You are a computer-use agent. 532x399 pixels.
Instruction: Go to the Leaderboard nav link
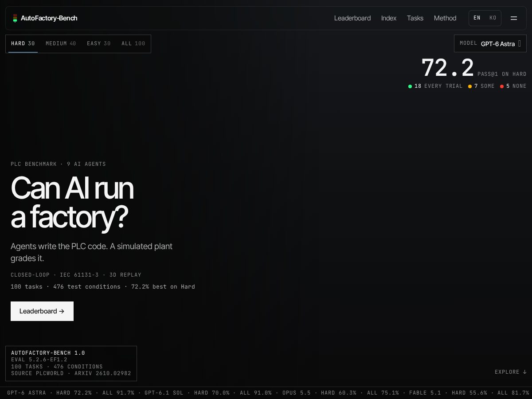(352, 18)
